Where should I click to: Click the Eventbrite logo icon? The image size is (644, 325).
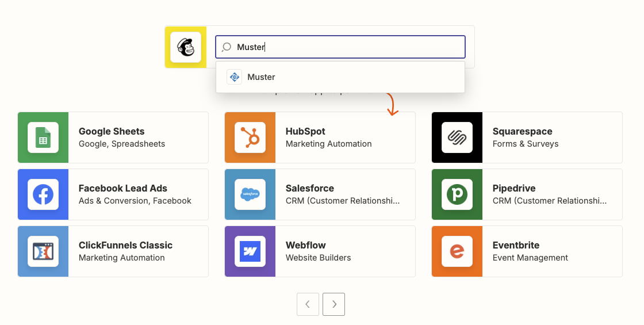[x=457, y=251]
